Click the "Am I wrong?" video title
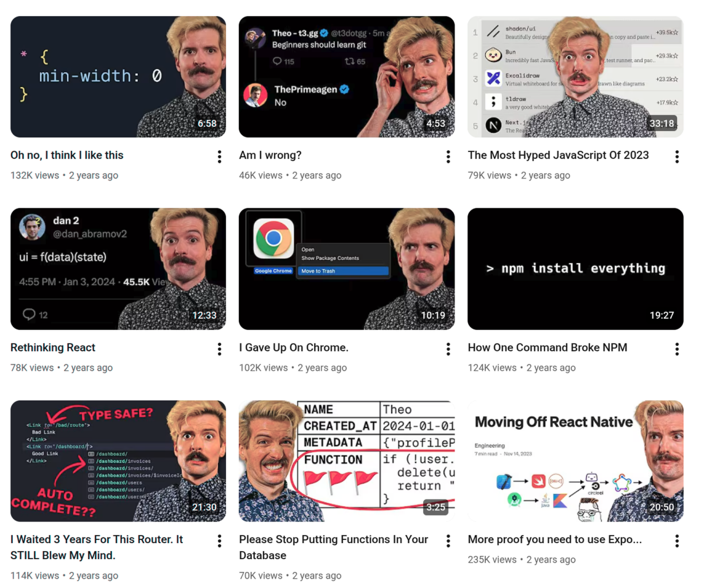704x588 pixels. coord(270,155)
